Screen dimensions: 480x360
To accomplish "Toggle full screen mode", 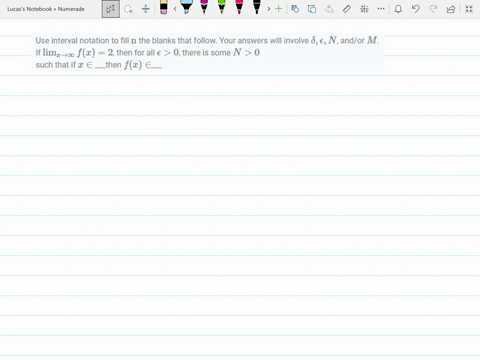I will click(x=469, y=9).
